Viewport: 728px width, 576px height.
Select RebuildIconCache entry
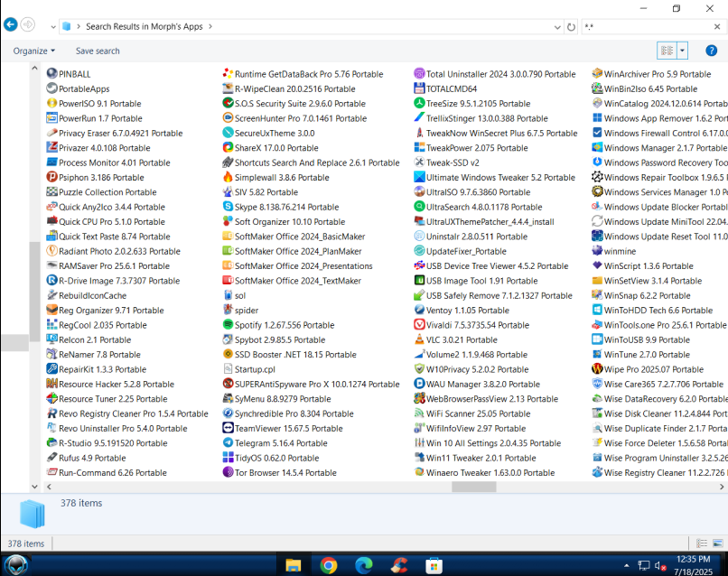pos(87,295)
